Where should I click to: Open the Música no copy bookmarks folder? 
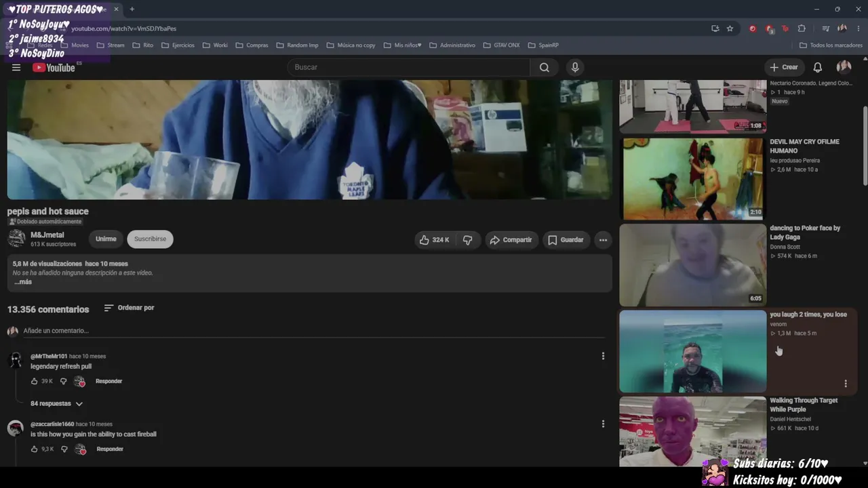pyautogui.click(x=351, y=45)
